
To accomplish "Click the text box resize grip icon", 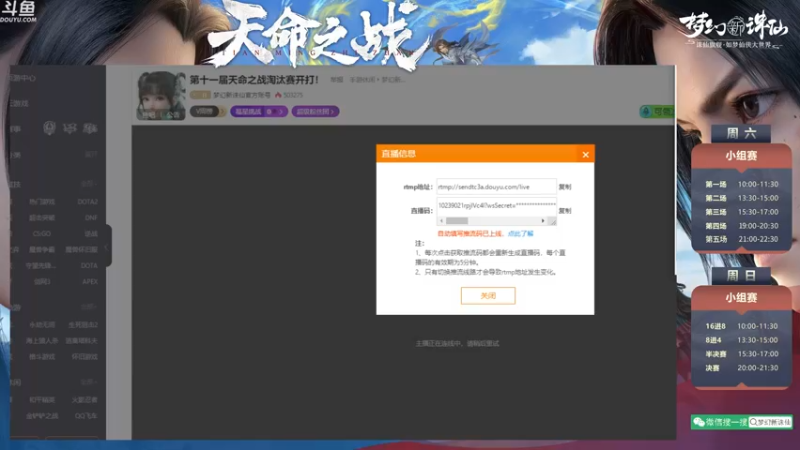I will pos(553,221).
